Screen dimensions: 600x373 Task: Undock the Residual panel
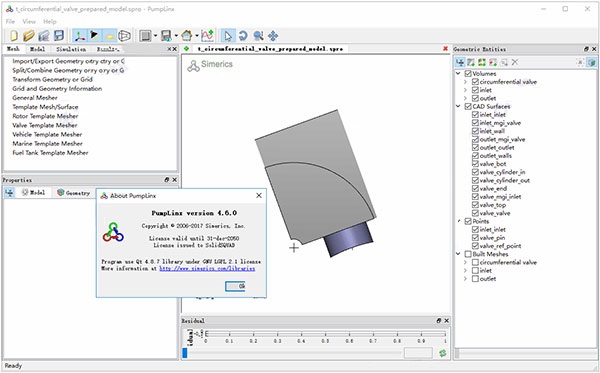point(439,321)
